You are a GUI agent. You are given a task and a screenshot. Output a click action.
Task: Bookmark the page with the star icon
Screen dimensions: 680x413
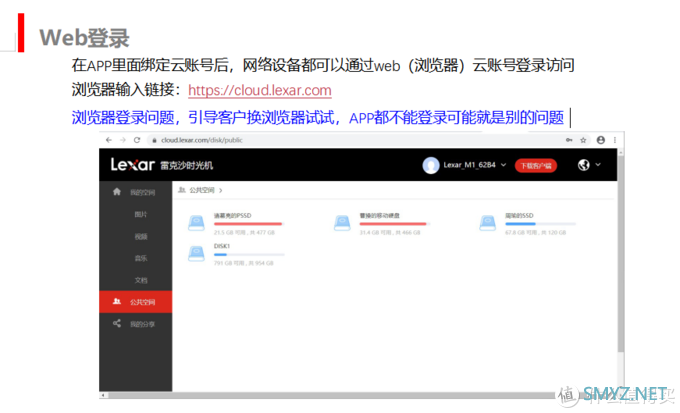[x=583, y=140]
